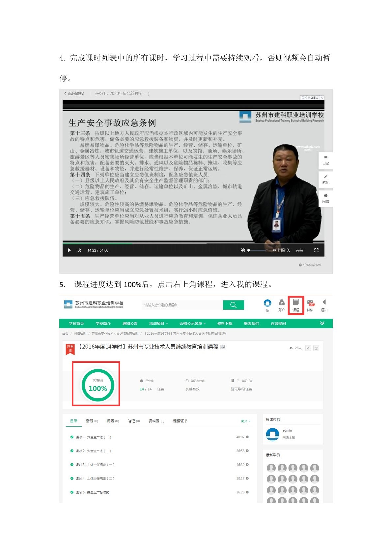Click 小窗口播放 mini-window button

point(310,98)
